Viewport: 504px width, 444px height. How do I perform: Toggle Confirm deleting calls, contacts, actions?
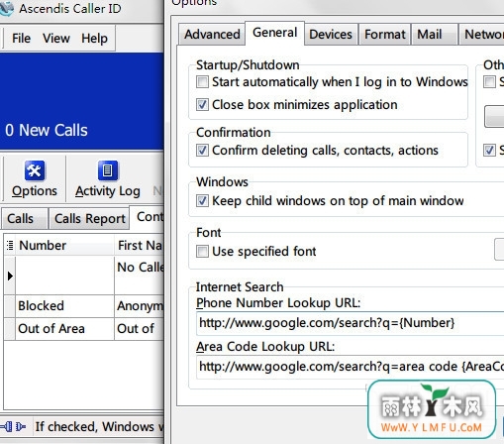(x=202, y=151)
